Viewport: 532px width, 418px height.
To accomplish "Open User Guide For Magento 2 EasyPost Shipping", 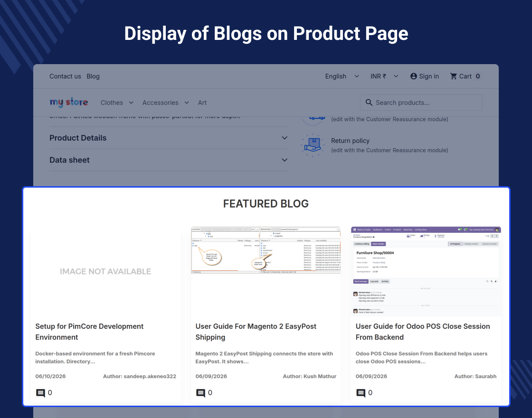I will 256,332.
